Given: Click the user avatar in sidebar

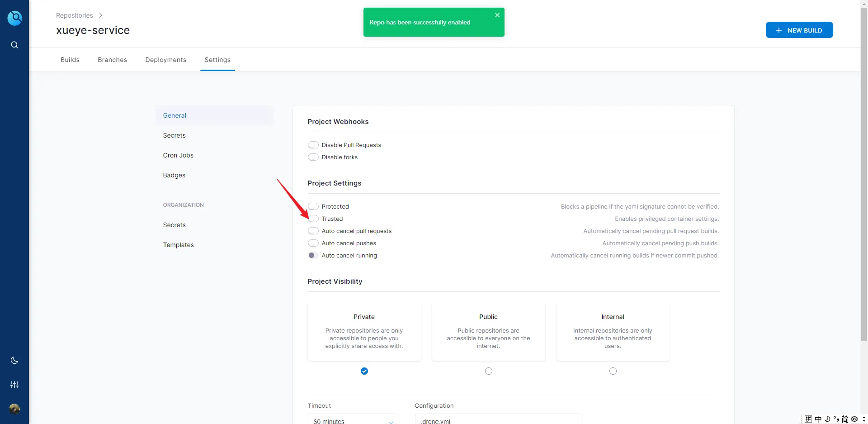Looking at the screenshot, I should (x=14, y=409).
